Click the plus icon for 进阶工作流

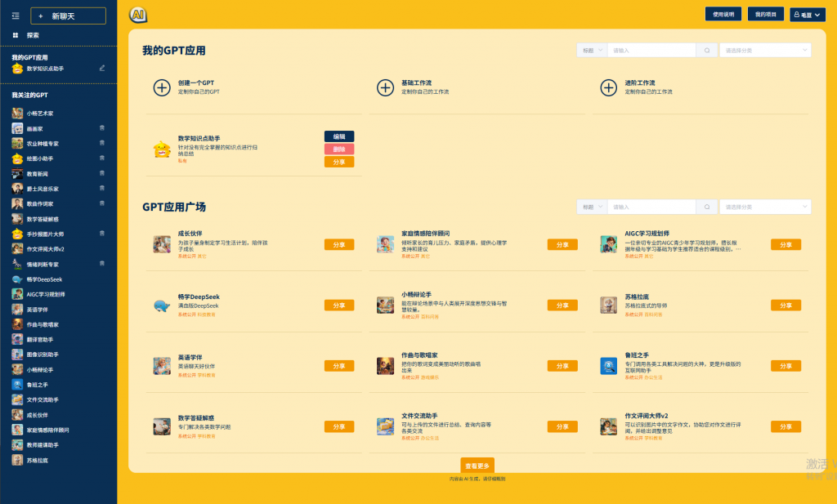pos(608,87)
